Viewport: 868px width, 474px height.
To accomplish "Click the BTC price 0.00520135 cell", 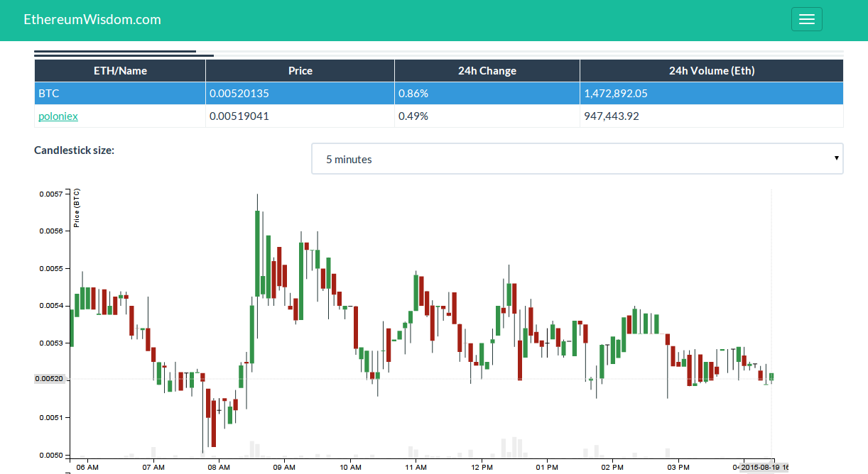I will click(x=239, y=93).
